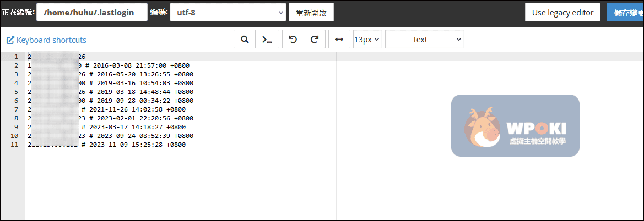Click the /home/huhu/.lastlogin file path field

92,12
